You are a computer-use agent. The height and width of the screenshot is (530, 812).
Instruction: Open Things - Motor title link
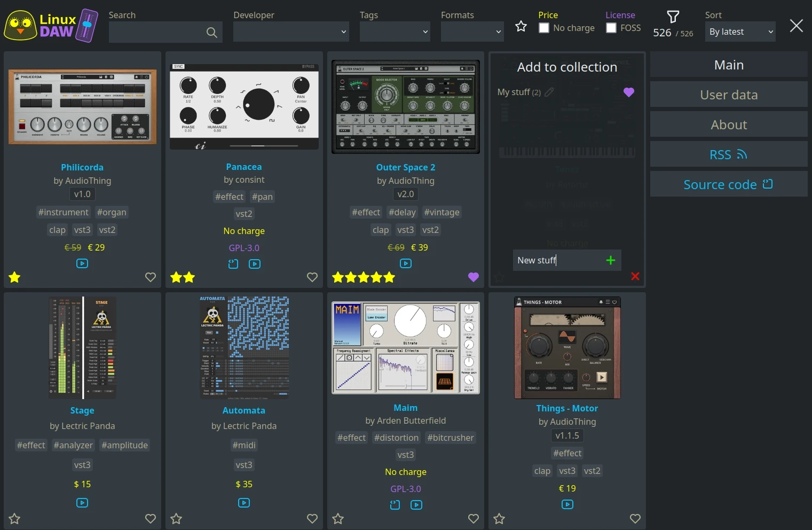567,408
